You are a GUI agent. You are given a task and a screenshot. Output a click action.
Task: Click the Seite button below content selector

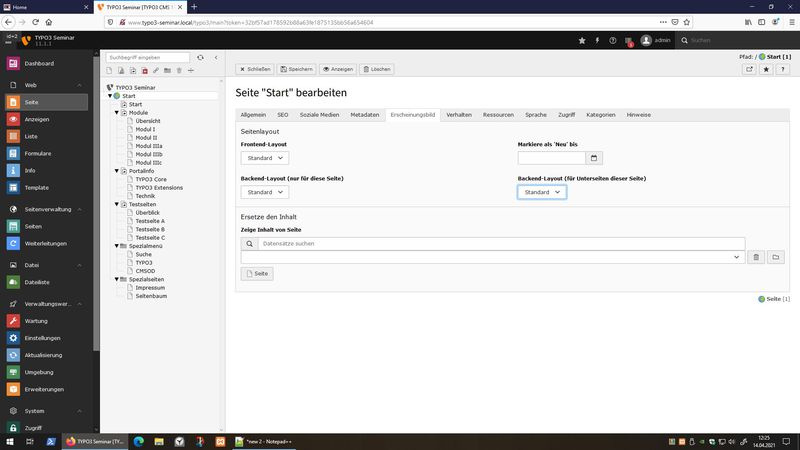pyautogui.click(x=257, y=273)
